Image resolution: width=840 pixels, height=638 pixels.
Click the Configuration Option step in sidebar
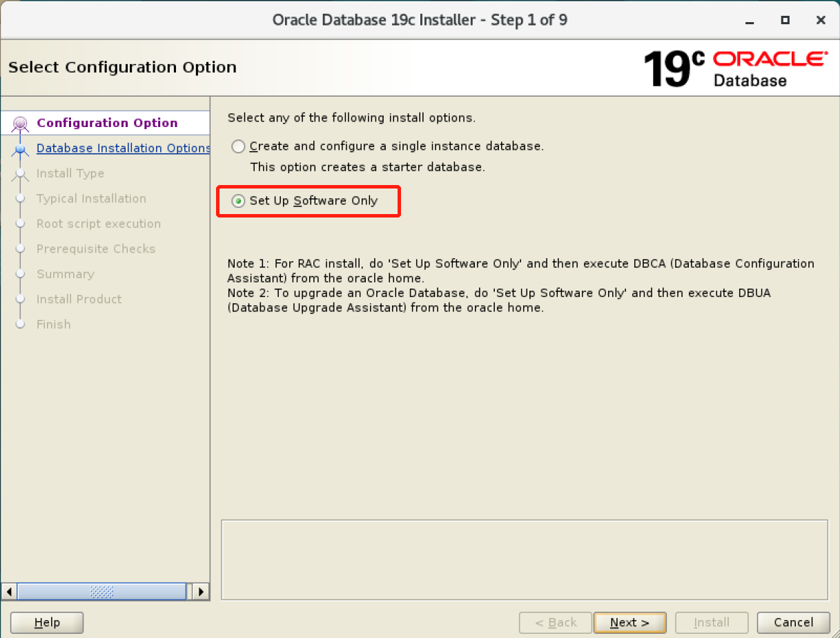point(107,123)
